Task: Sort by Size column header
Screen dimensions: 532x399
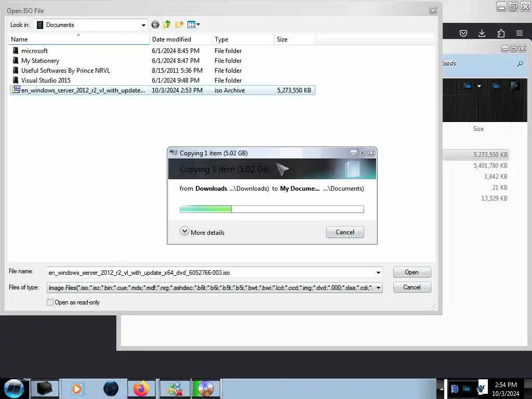Action: pos(295,39)
